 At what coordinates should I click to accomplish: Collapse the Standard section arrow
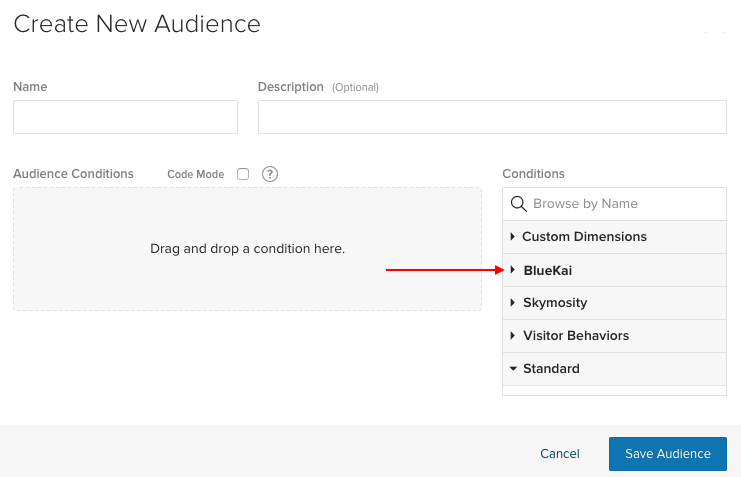click(512, 369)
